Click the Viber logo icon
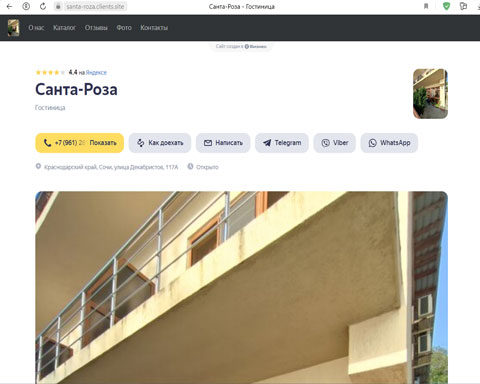This screenshot has width=480, height=384. [x=325, y=143]
